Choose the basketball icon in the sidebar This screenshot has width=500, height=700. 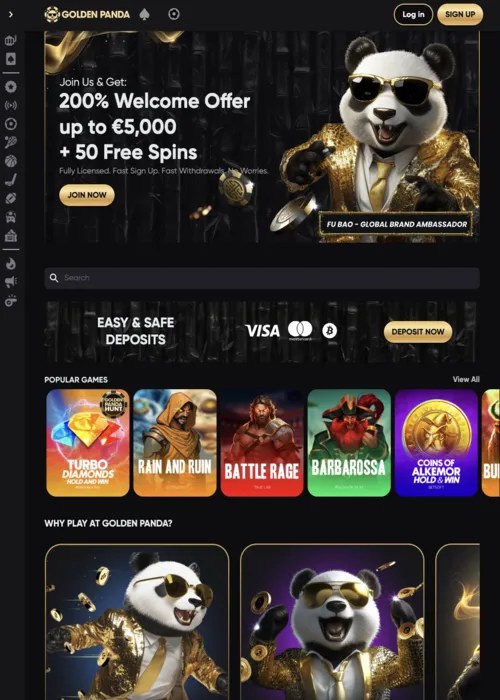point(11,161)
